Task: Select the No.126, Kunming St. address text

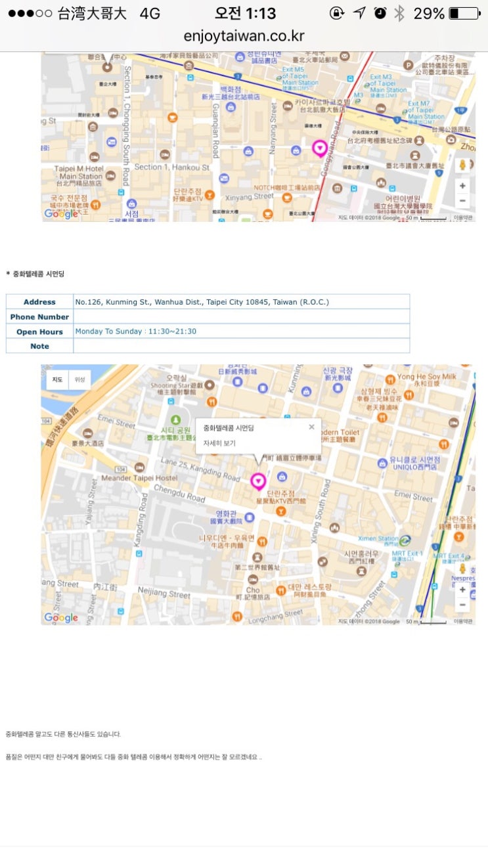Action: point(202,302)
